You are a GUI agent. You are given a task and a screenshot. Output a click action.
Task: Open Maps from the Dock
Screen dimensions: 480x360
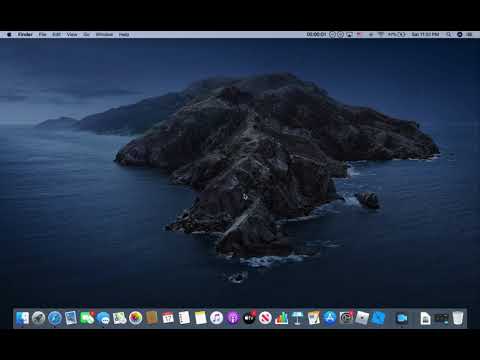pyautogui.click(x=119, y=318)
